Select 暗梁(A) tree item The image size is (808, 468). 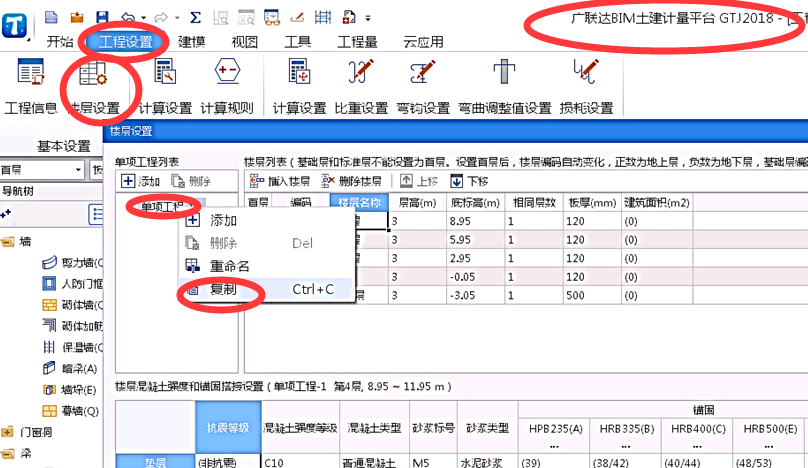click(x=70, y=369)
